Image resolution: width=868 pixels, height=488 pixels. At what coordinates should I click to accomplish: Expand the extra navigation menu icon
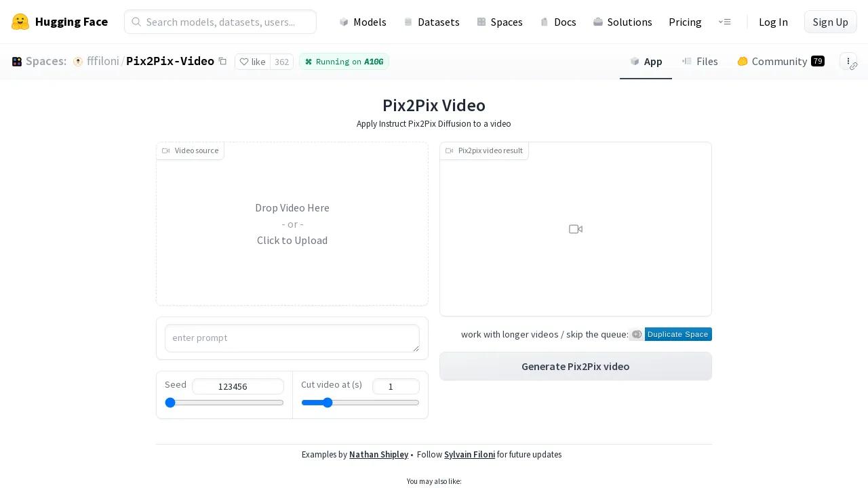[724, 22]
